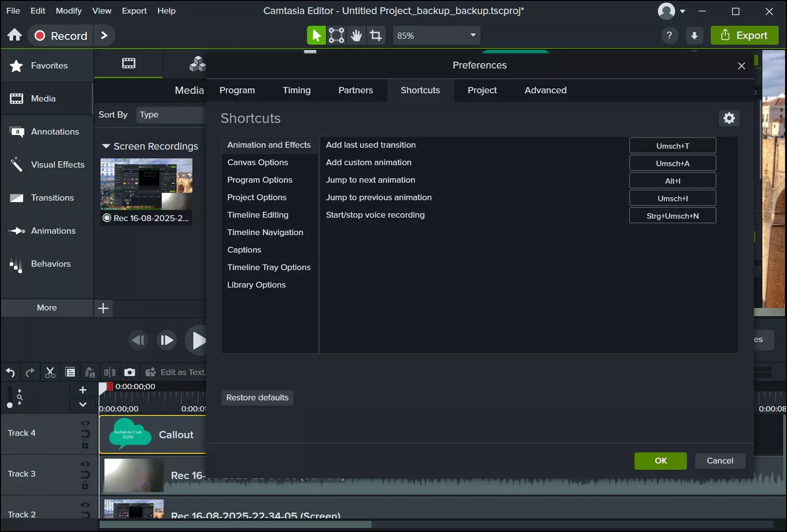Open Transitions in the sidebar
Screen dimensions: 787x532
47,198
